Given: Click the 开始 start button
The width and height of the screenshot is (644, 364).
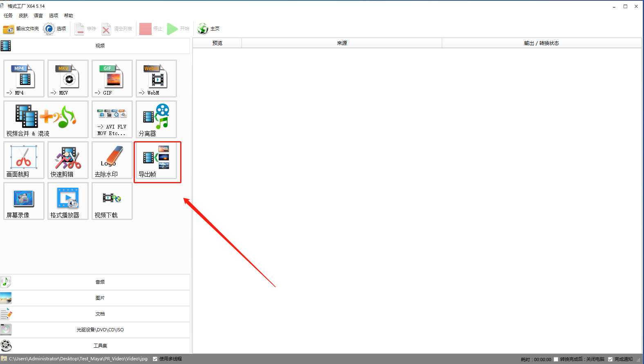Looking at the screenshot, I should [x=178, y=29].
